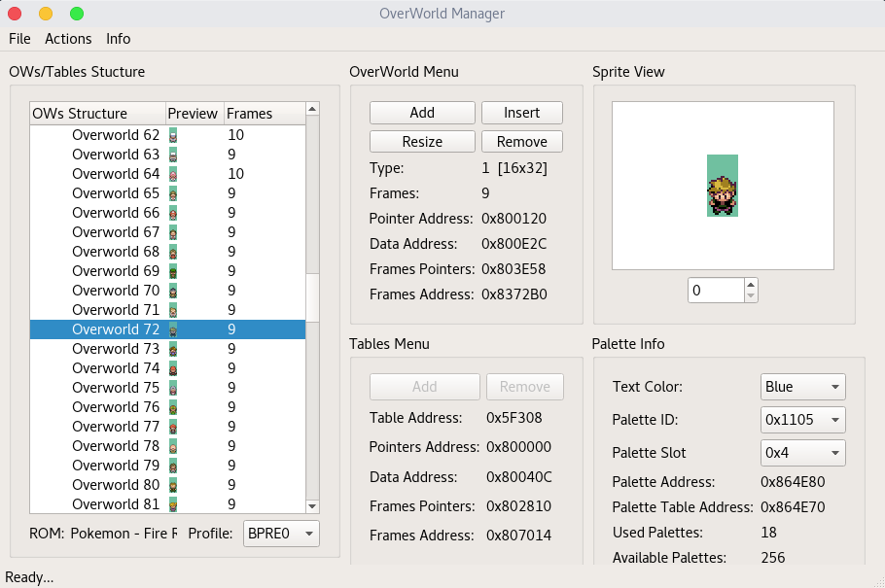
Task: Open the Palette Slot dropdown
Action: tap(803, 453)
